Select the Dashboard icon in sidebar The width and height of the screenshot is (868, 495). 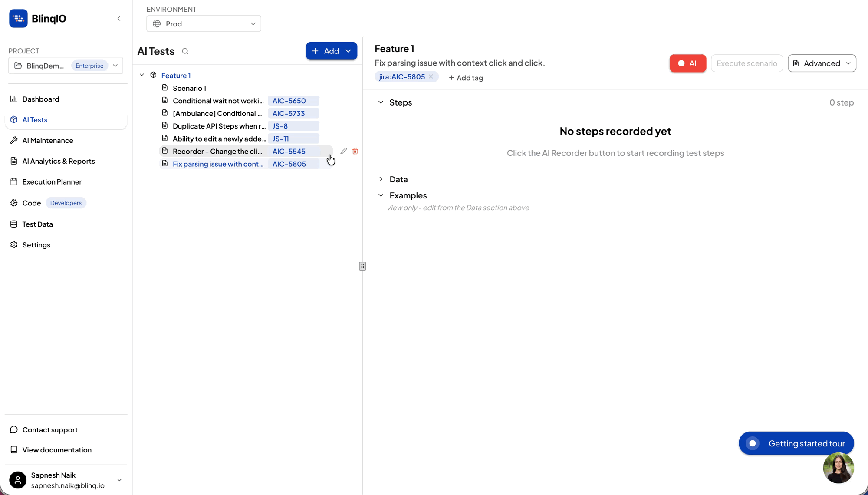click(x=14, y=99)
